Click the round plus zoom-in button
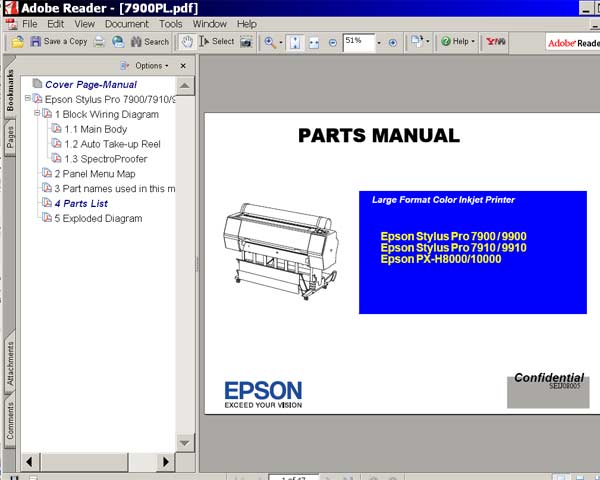 [x=393, y=42]
